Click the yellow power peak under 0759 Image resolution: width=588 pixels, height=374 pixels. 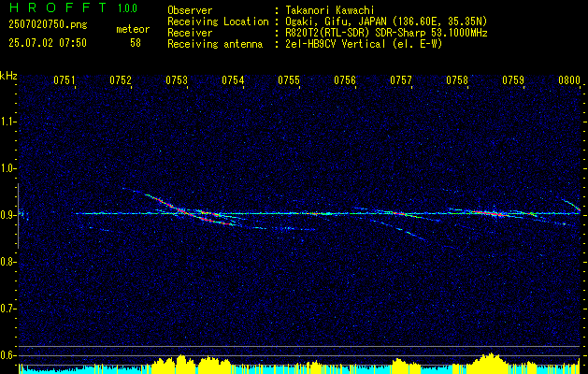coord(490,363)
